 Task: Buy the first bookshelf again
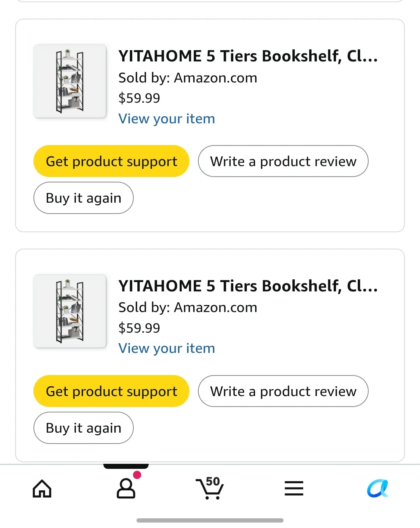[84, 198]
